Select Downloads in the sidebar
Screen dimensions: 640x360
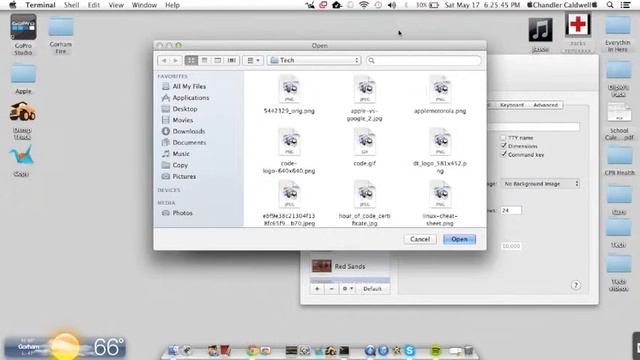pos(184,131)
